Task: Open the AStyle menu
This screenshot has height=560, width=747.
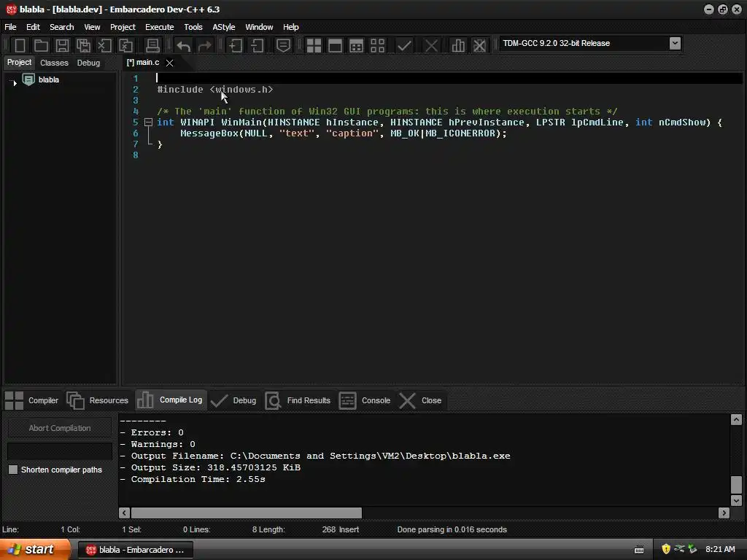Action: pyautogui.click(x=223, y=27)
